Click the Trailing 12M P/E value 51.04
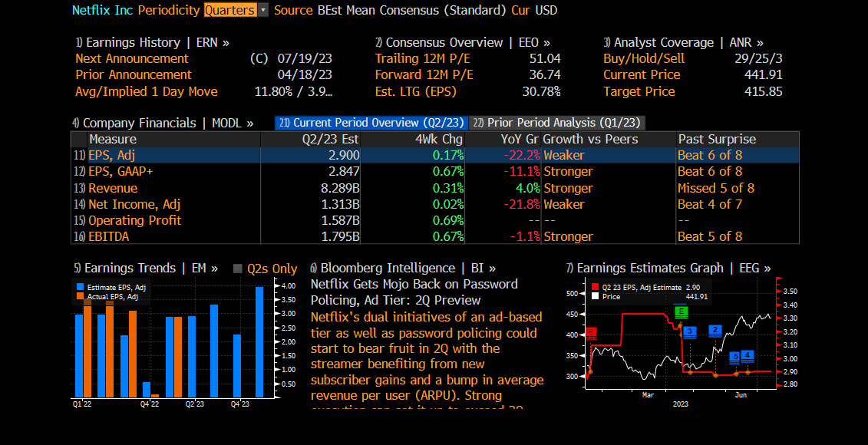 (x=545, y=58)
